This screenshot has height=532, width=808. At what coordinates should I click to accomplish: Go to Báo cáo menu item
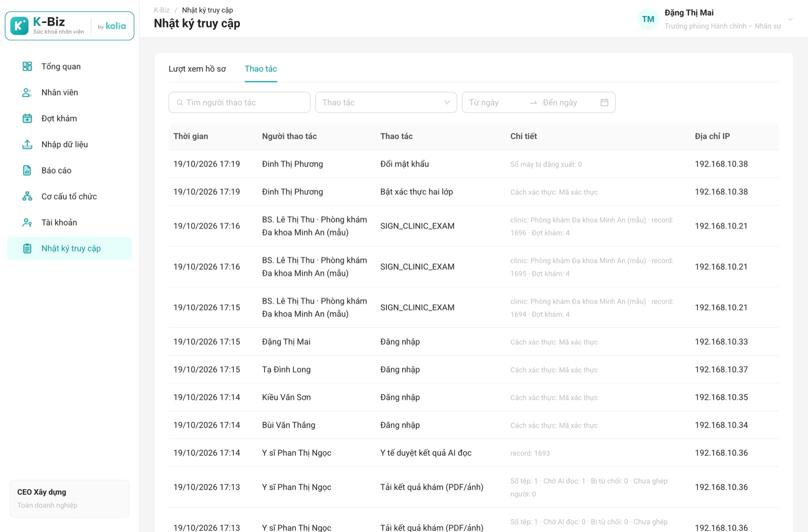(x=70, y=170)
